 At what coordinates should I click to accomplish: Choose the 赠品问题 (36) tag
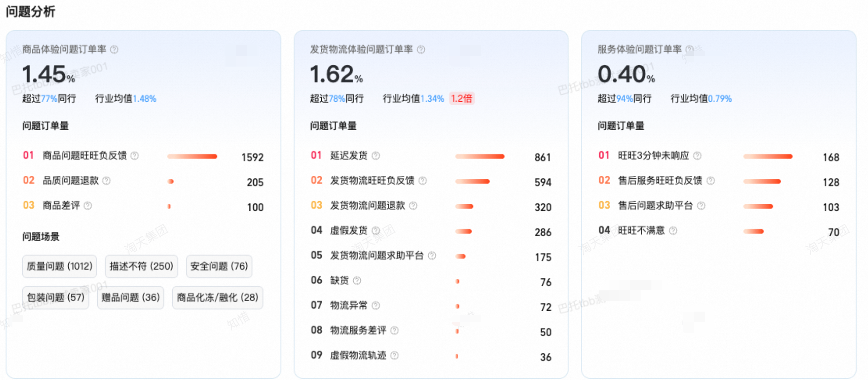131,297
